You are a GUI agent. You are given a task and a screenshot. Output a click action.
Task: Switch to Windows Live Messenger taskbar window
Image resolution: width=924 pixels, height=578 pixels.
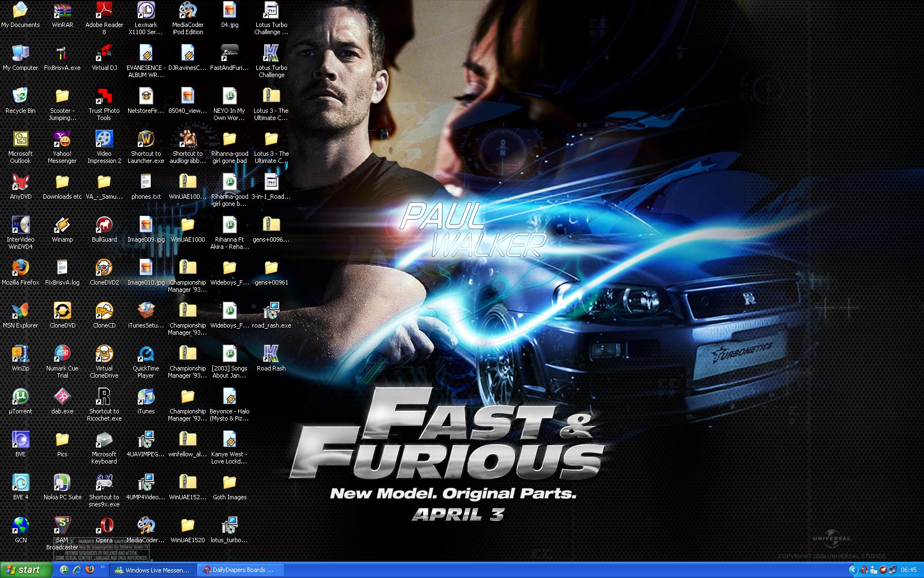pos(152,570)
